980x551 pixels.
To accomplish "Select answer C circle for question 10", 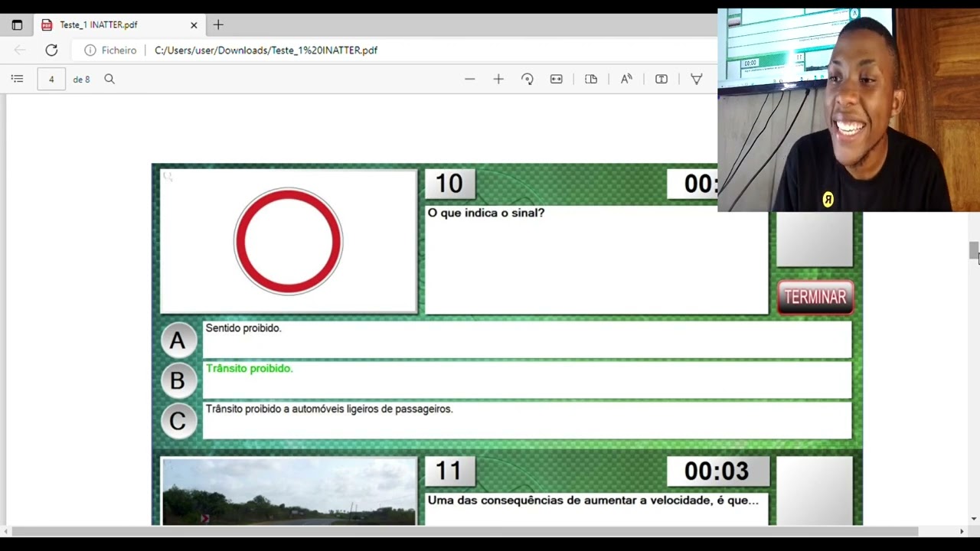I will pyautogui.click(x=178, y=421).
